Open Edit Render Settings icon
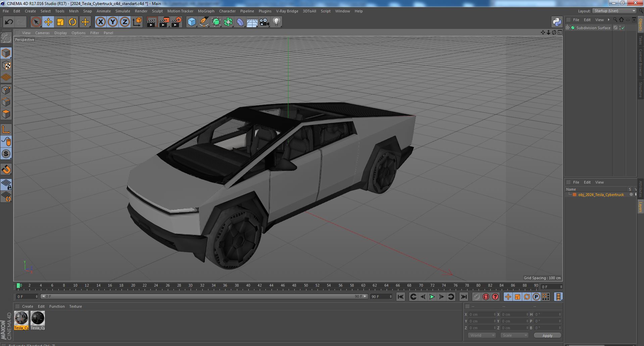Screen dimensions: 644x346 click(177, 22)
